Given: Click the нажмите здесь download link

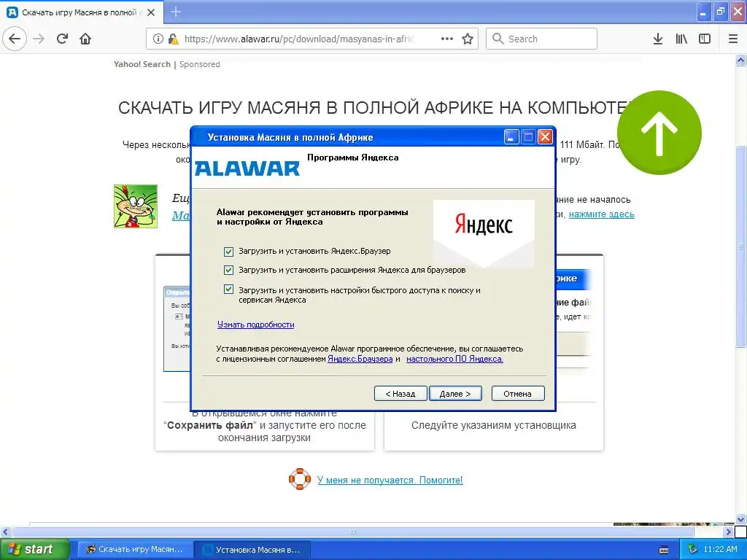Looking at the screenshot, I should tap(601, 214).
